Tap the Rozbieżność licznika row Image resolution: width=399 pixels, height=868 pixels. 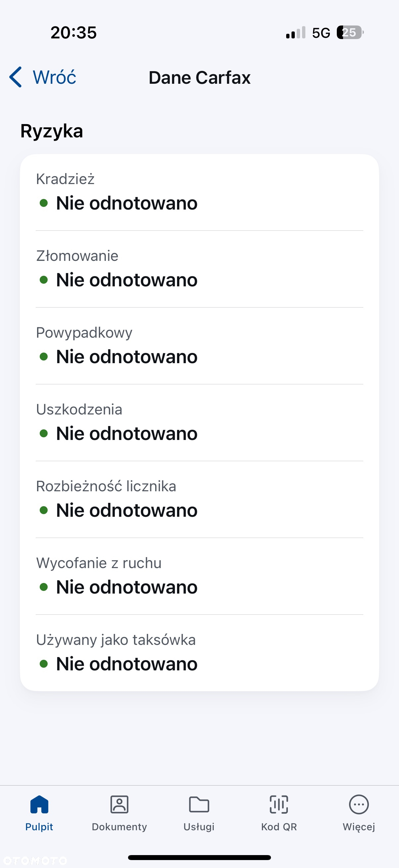click(199, 499)
